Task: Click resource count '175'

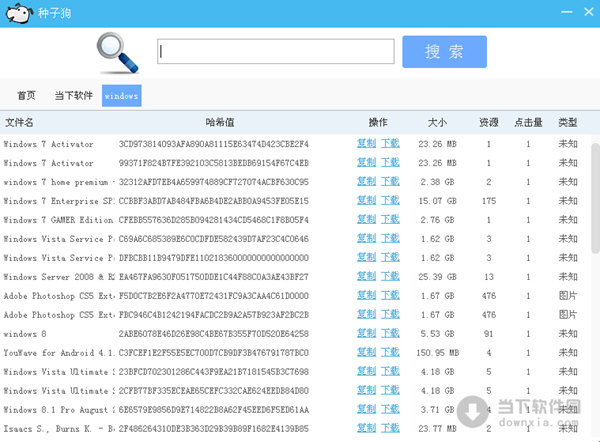Action: (489, 201)
